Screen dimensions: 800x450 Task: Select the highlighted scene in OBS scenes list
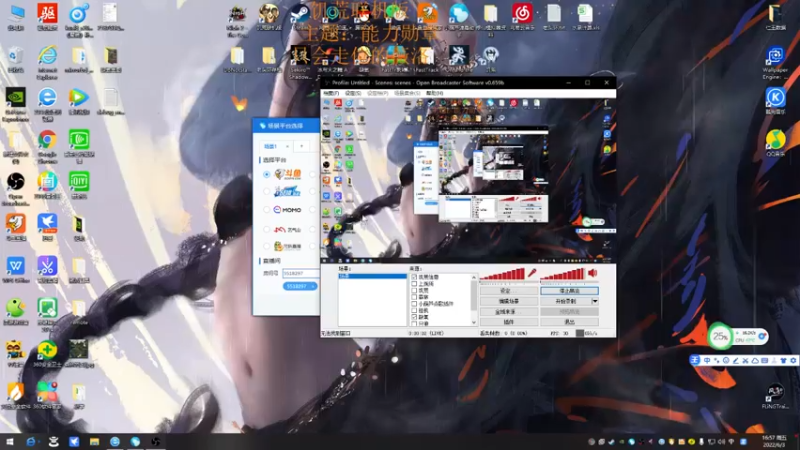click(x=372, y=276)
